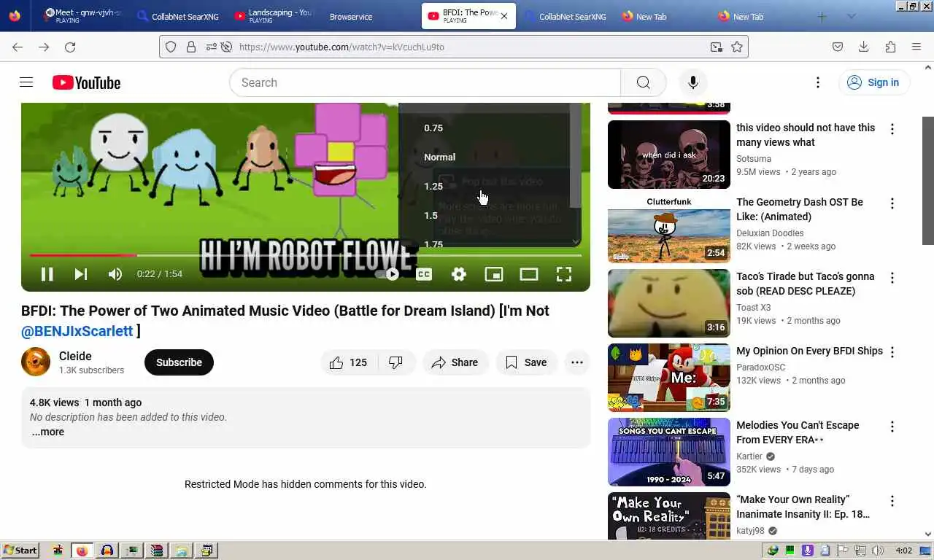Open options for My Opinion On Every BFDI Ships

pos(892,352)
